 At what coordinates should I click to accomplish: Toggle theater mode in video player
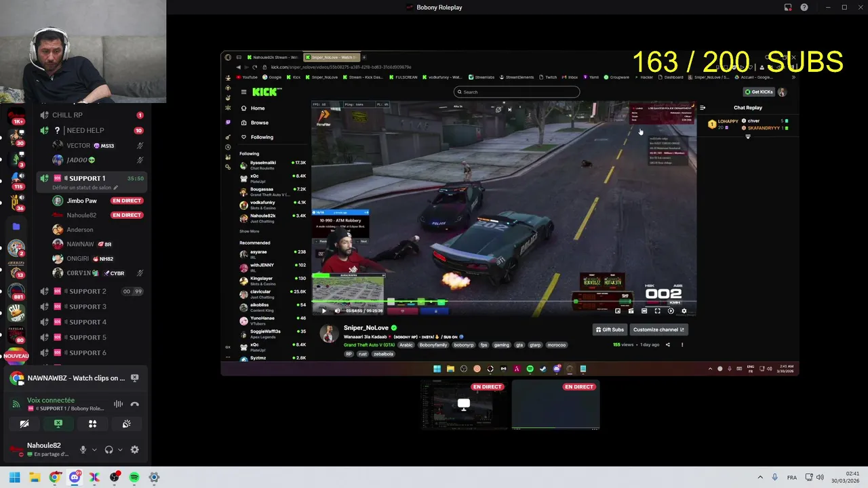pyautogui.click(x=644, y=311)
